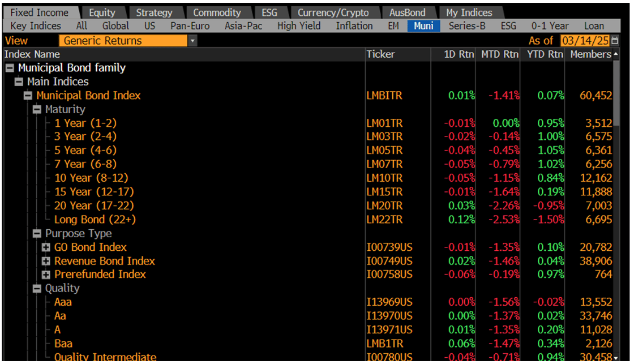Viewport: 634px width, 364px height.
Task: Expand the GO Bond Index node
Action: tap(46, 247)
